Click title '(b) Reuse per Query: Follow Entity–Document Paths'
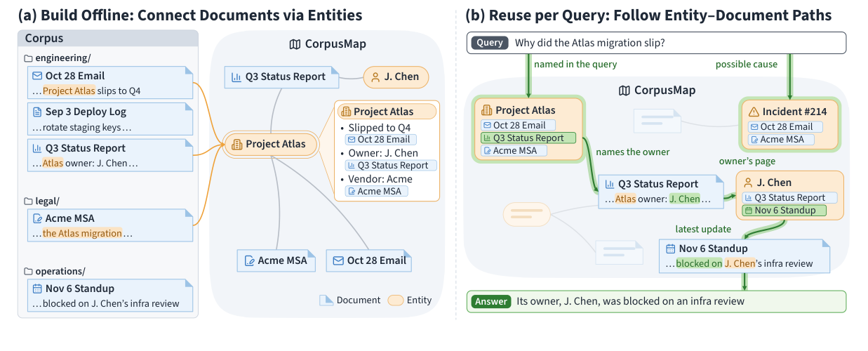The width and height of the screenshot is (868, 351). pos(648,15)
